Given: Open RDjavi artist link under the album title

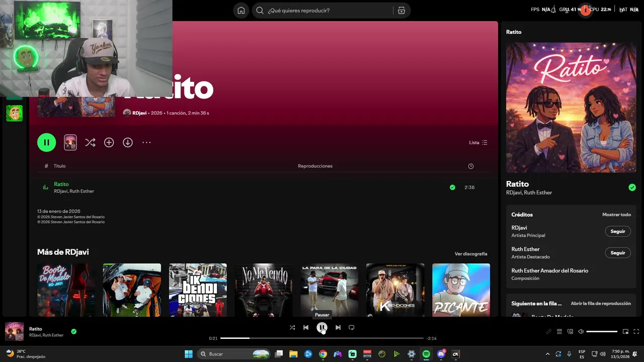Looking at the screenshot, I should click(x=139, y=113).
